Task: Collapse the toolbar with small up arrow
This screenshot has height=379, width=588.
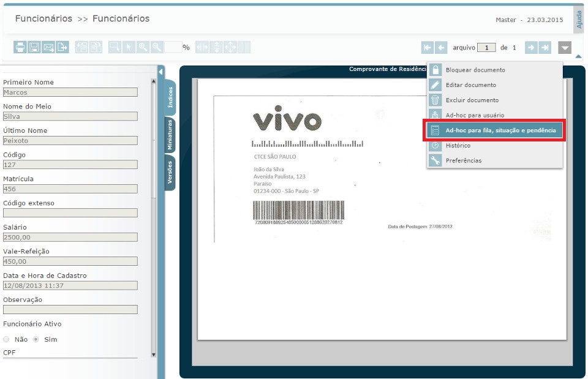Action: coord(578,57)
